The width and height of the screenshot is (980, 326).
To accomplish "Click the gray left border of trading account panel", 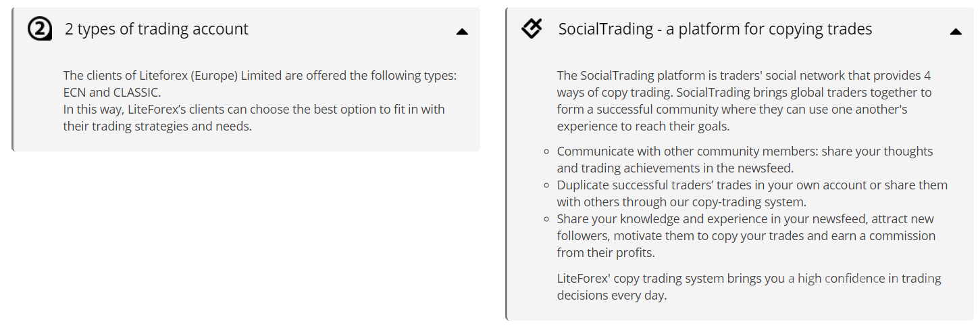I will pyautogui.click(x=13, y=80).
